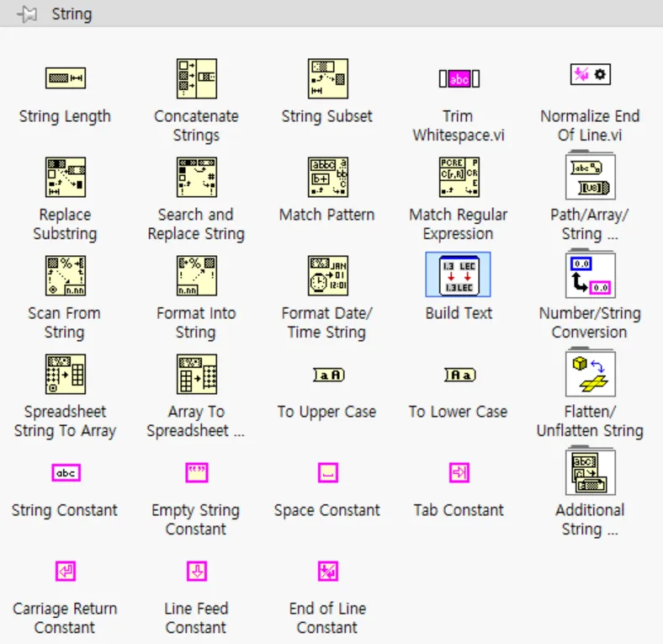This screenshot has height=644, width=663.
Task: Choose the String Subset function icon
Action: pyautogui.click(x=328, y=78)
